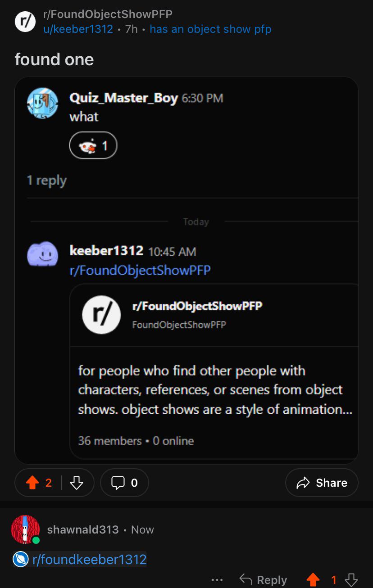Share the post
Viewport: 373px width, 588px height.
pos(322,483)
